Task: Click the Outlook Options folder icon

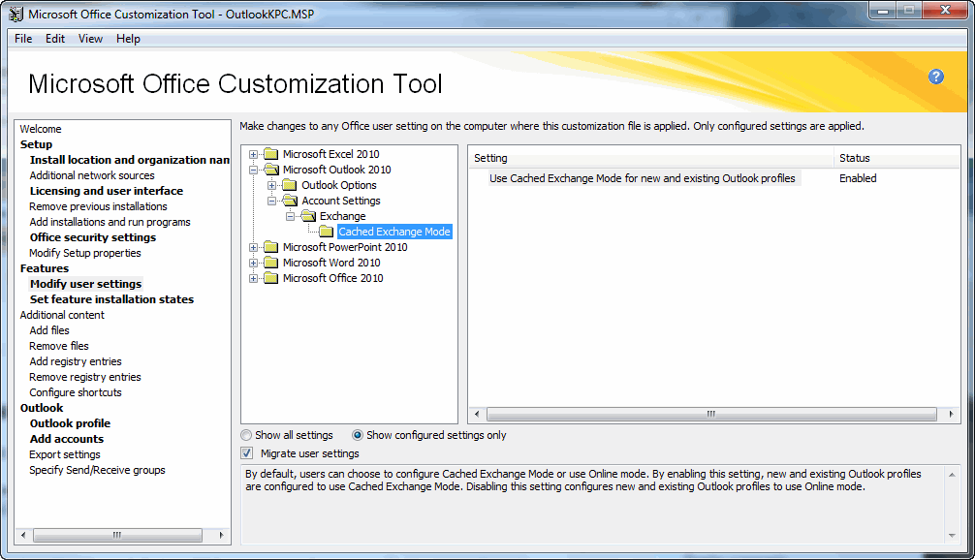Action: 290,185
